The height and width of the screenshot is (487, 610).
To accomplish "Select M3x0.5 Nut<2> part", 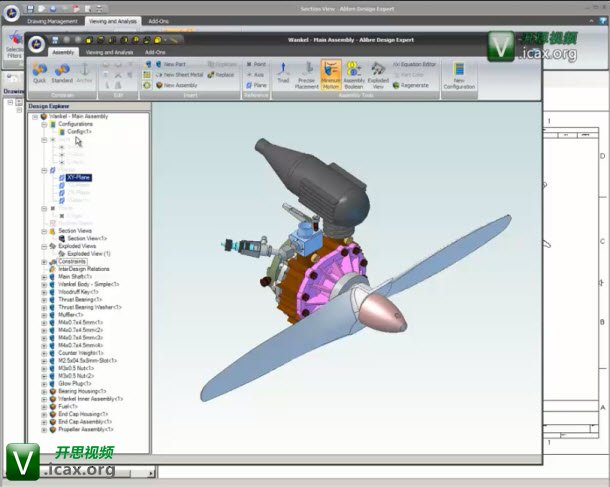I will (x=76, y=376).
